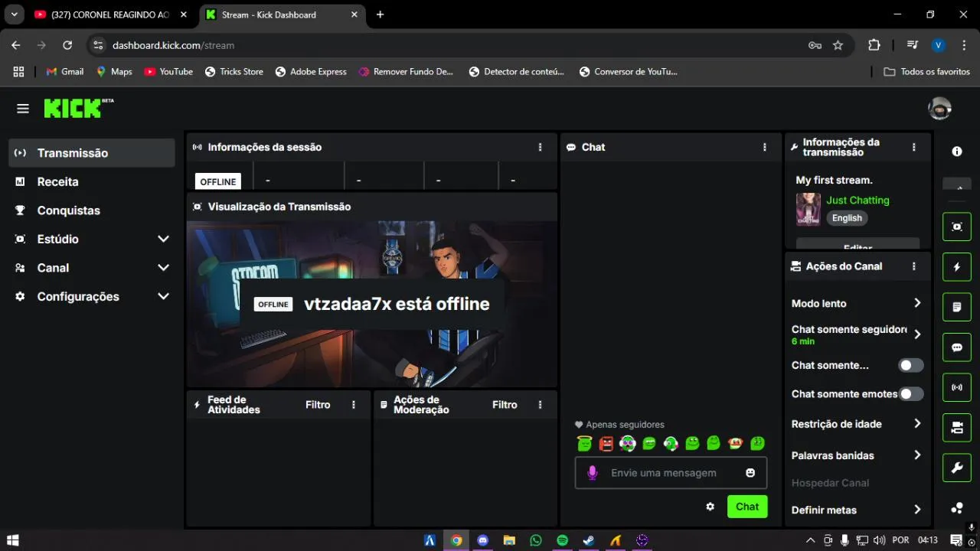980x551 pixels.
Task: Toggle stream info wrench widget in right toolbar
Action: 957,468
